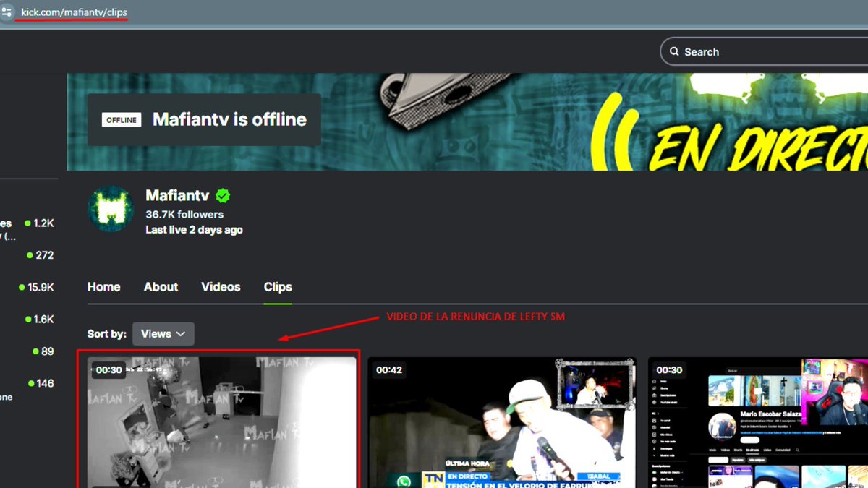
Task: Open the Sort by Views dropdown
Action: tap(163, 334)
